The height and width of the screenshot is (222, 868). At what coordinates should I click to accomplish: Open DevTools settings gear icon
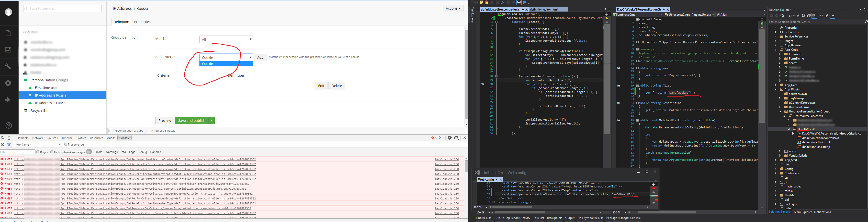click(450, 138)
